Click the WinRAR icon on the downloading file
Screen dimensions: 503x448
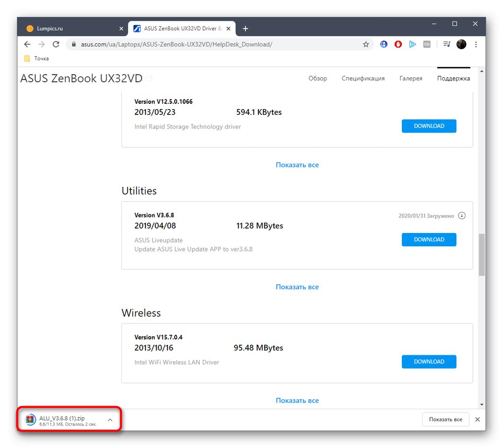pyautogui.click(x=30, y=419)
